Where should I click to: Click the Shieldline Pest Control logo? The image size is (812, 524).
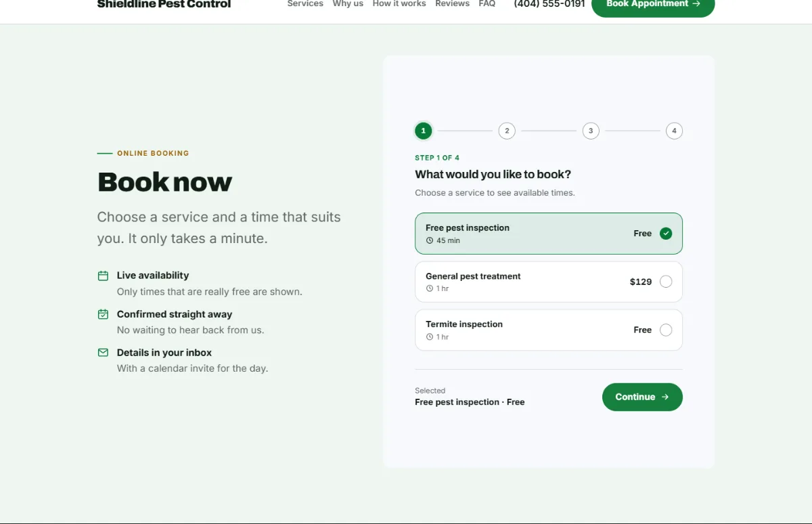click(164, 3)
